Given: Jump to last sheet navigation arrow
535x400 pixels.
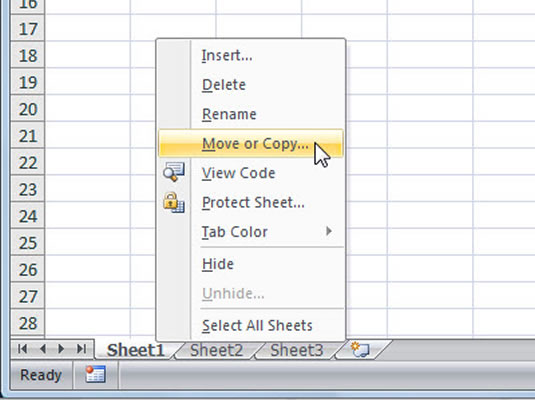Looking at the screenshot, I should (x=82, y=348).
